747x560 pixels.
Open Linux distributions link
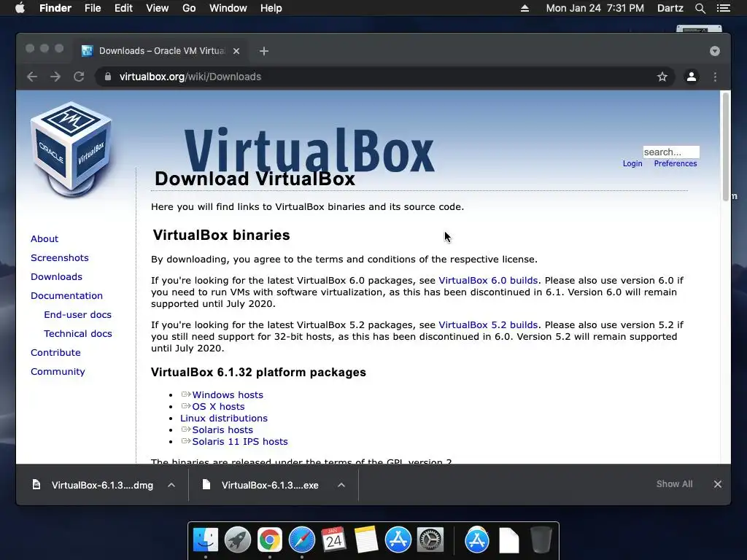223,418
